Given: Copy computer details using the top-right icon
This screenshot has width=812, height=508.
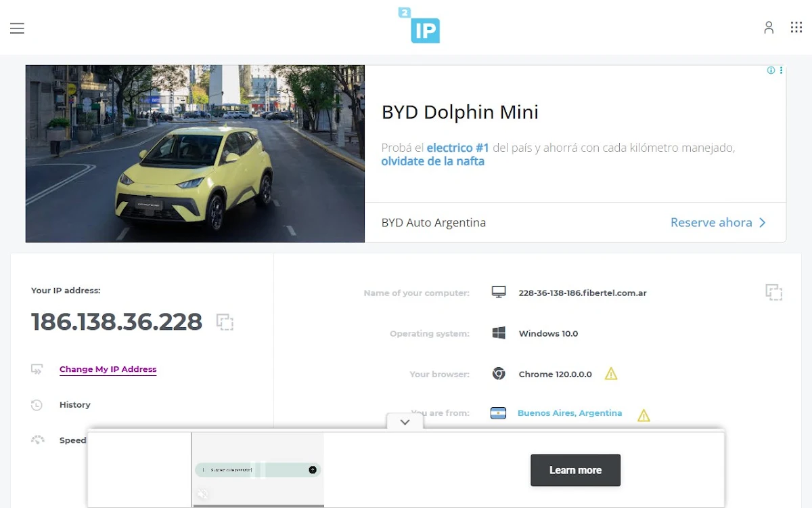Looking at the screenshot, I should coord(774,292).
